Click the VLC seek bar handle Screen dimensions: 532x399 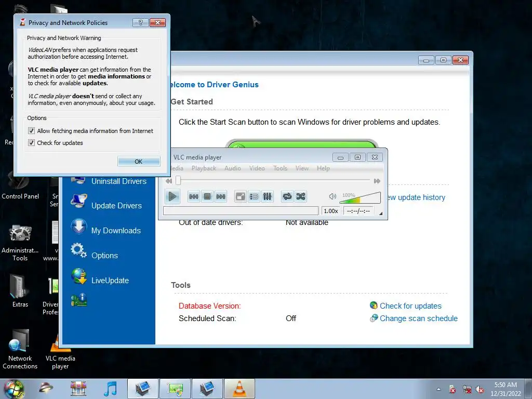click(178, 180)
